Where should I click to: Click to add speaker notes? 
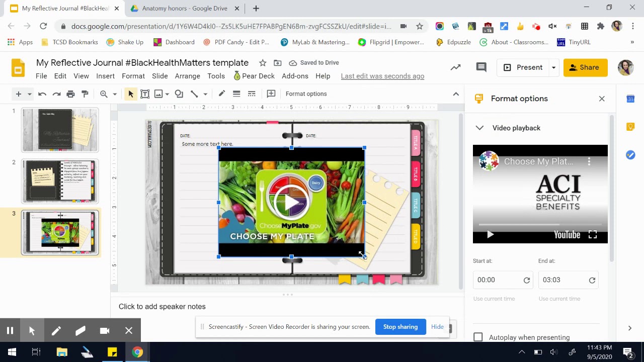point(162,307)
